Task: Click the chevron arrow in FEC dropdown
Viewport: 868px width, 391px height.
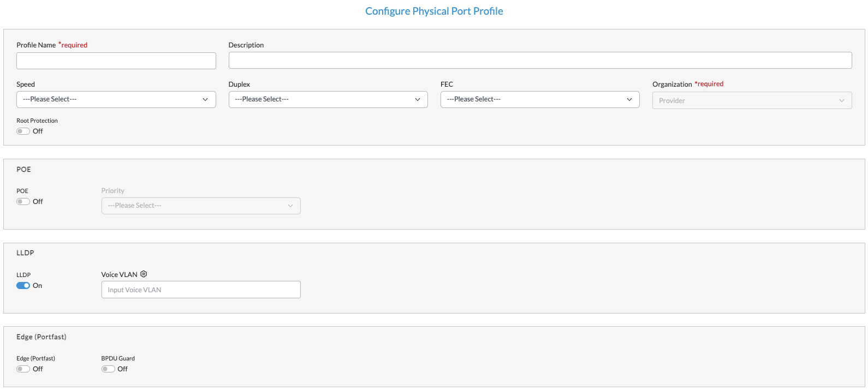Action: 629,99
